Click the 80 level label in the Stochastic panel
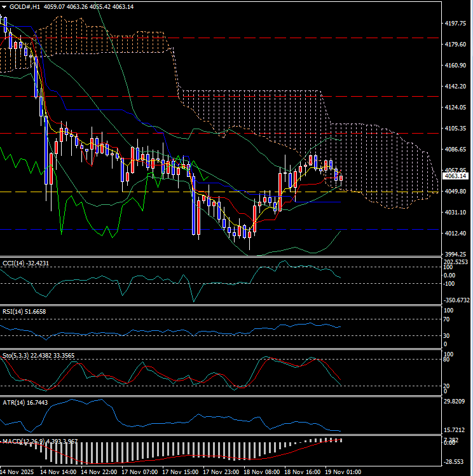Screen dimensions: 473x476 (x=446, y=360)
